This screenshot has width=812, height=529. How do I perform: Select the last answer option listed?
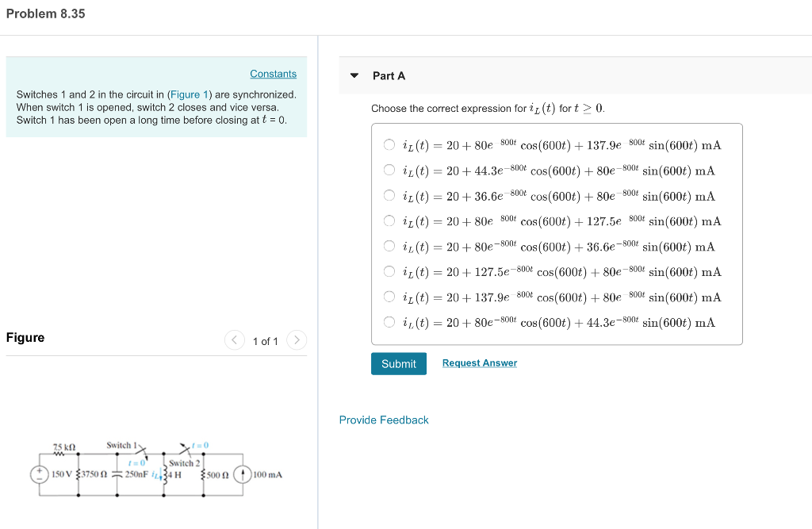(389, 322)
